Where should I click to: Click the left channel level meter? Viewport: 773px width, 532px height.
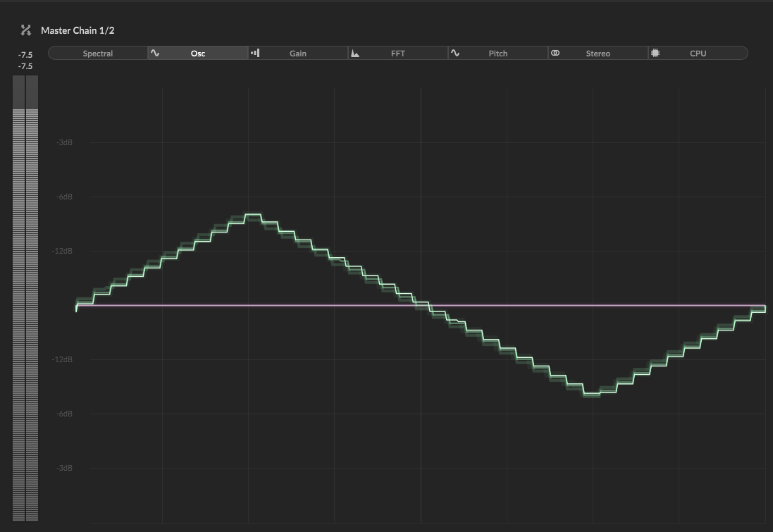[19, 310]
